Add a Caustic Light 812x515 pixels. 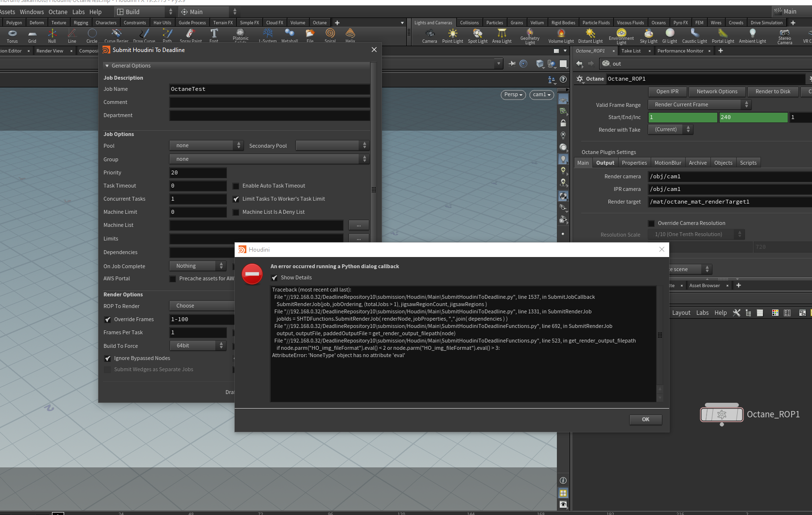[694, 36]
